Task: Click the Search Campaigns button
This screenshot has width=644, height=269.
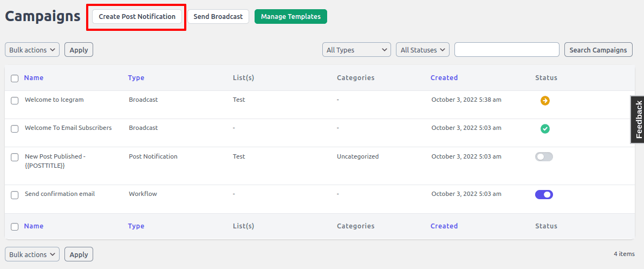Action: [599, 50]
